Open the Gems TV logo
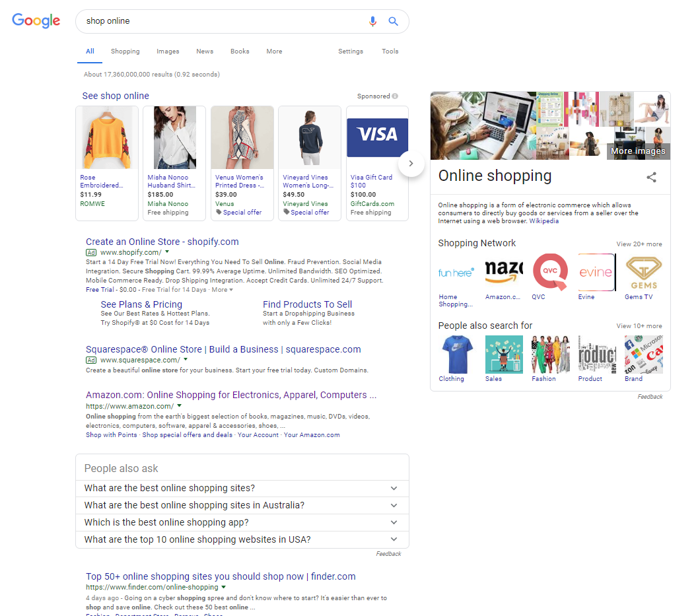700x616 pixels. point(644,272)
